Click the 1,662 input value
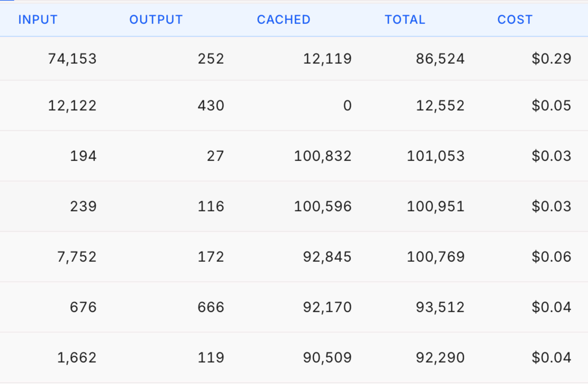 [77, 357]
